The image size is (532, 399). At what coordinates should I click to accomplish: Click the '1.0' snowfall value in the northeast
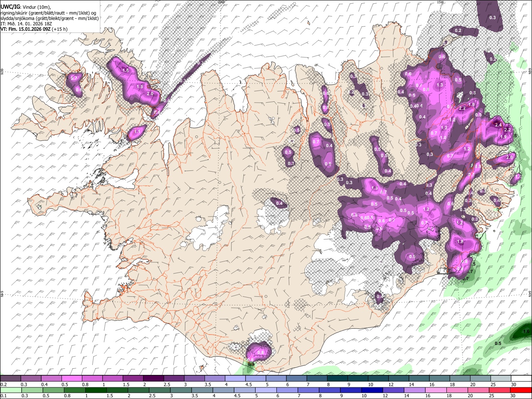pyautogui.click(x=443, y=138)
